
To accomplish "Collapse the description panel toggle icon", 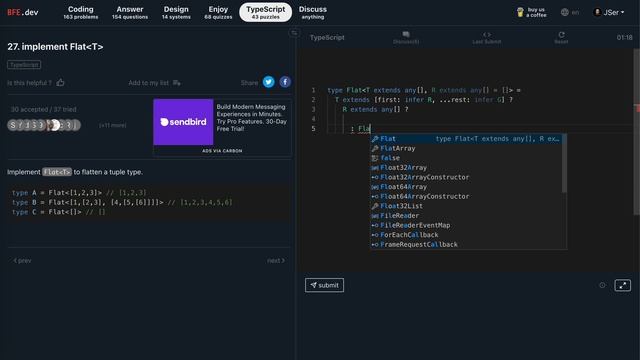I will point(294,33).
